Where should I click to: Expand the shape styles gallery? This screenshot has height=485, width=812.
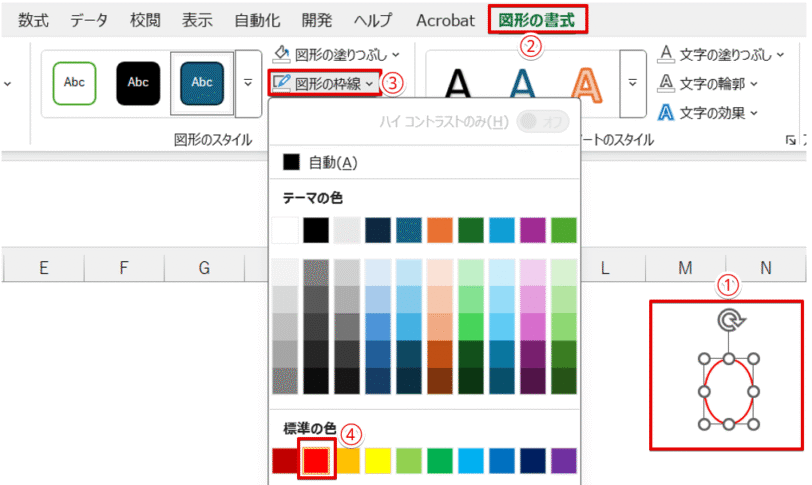click(248, 83)
